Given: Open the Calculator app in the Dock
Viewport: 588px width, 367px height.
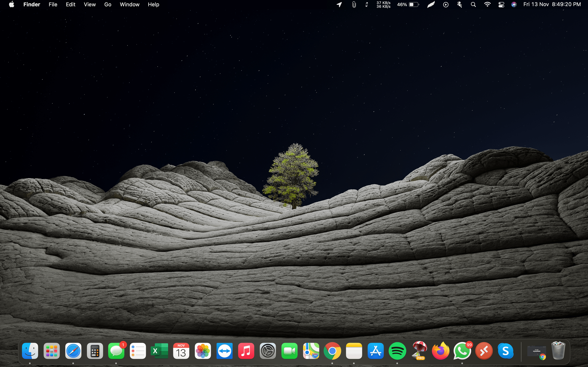Looking at the screenshot, I should (95, 351).
